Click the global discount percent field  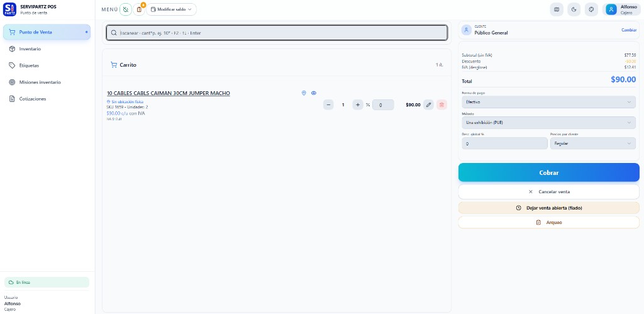504,143
